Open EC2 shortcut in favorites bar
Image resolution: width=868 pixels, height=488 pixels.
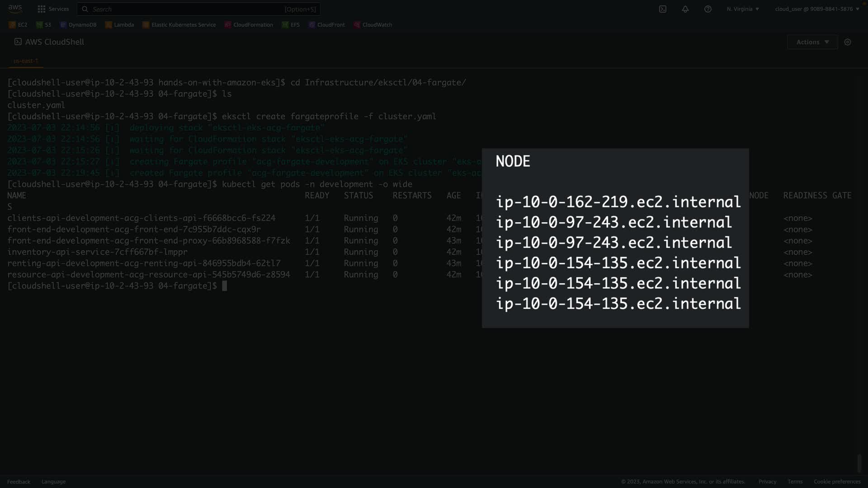tap(18, 25)
